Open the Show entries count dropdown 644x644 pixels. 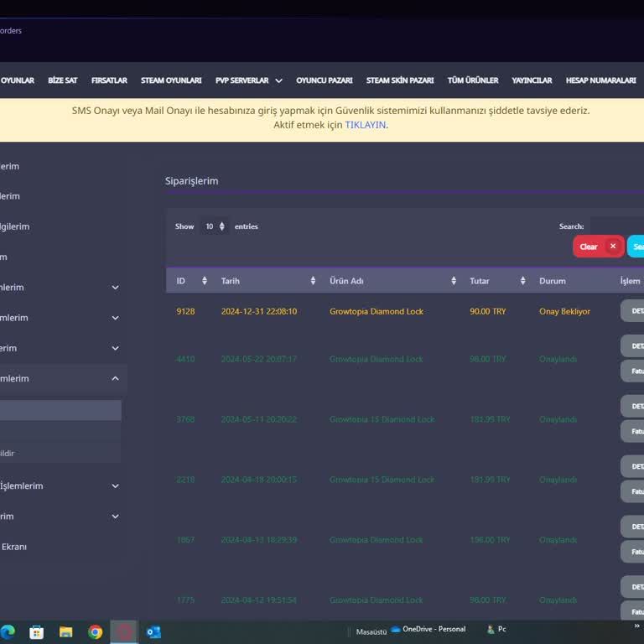click(x=215, y=226)
